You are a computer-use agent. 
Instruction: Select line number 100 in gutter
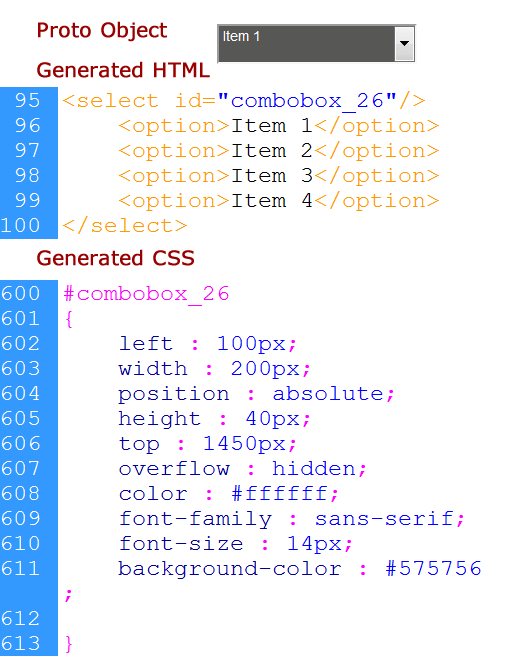(21, 226)
